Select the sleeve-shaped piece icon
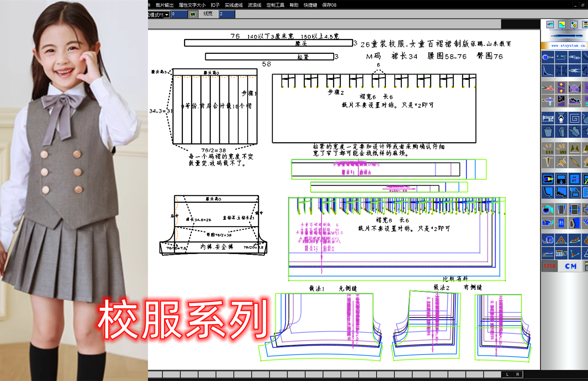Viewport: 588px width, 381px height. coord(561,131)
